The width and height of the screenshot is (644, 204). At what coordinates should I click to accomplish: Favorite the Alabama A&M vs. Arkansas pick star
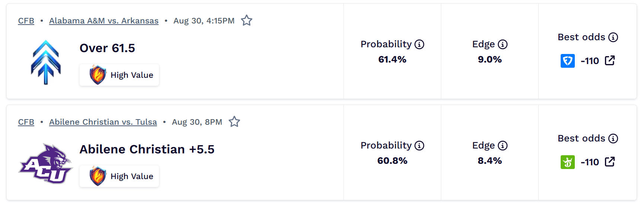(247, 20)
